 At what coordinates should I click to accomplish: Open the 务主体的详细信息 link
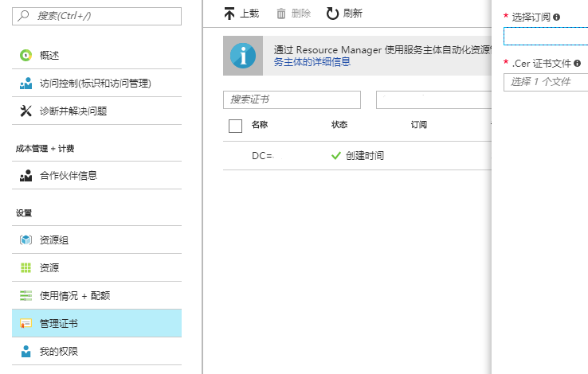point(312,62)
